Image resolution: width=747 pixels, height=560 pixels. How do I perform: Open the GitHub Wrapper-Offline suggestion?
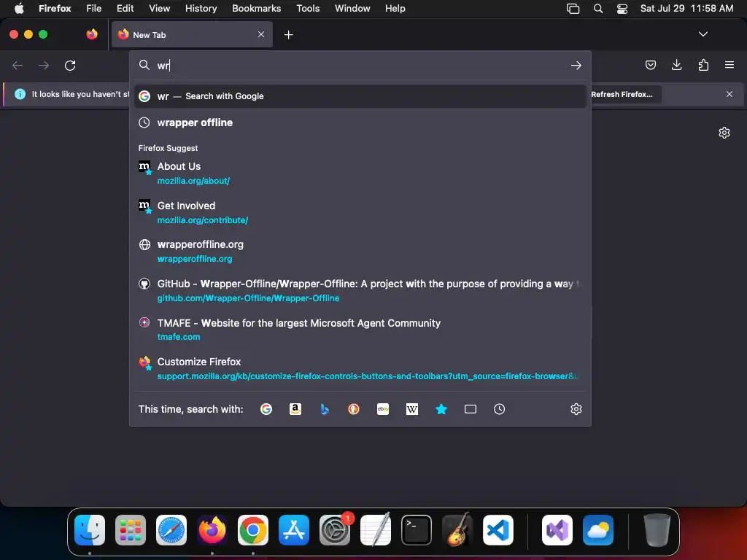(360, 290)
